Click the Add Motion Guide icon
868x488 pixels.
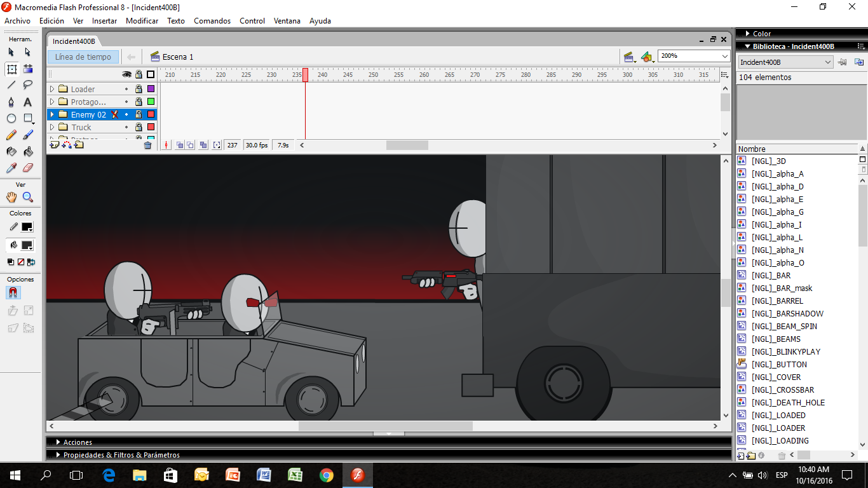pyautogui.click(x=67, y=145)
